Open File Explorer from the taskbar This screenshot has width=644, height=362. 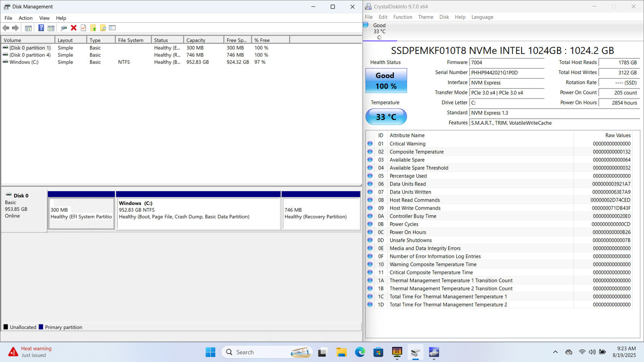tap(341, 352)
